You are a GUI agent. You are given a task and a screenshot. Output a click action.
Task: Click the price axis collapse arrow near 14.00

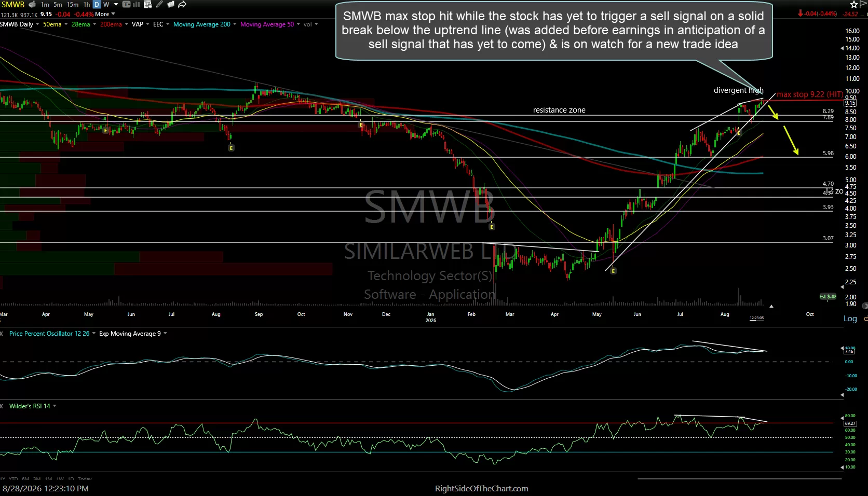[x=841, y=48]
